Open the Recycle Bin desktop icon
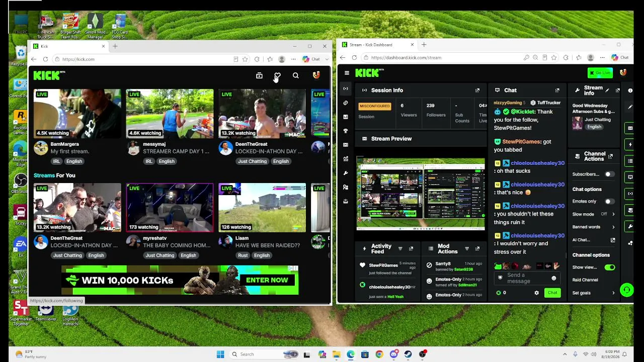This screenshot has height=362, width=644. click(x=20, y=56)
